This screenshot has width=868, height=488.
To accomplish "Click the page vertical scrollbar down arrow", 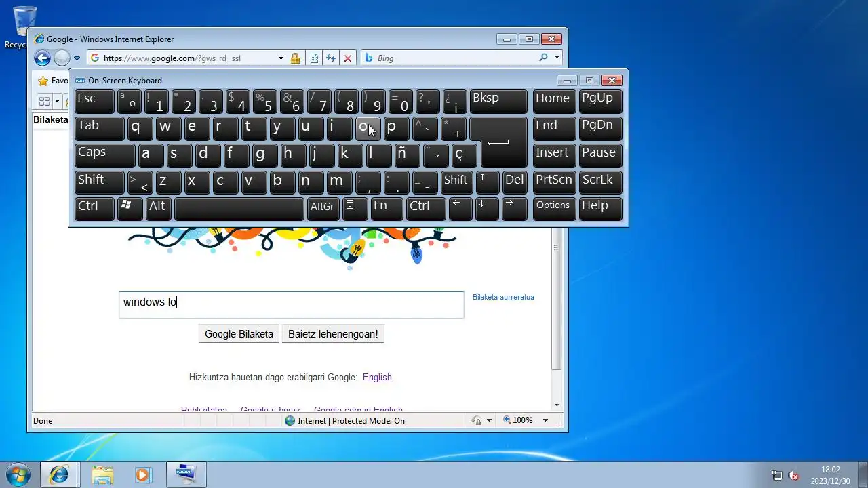I will pyautogui.click(x=557, y=405).
